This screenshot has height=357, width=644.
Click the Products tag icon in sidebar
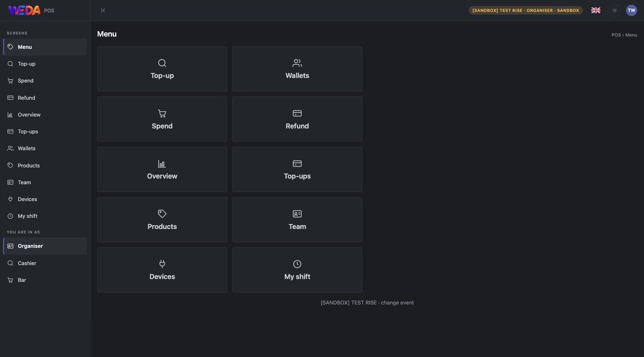pyautogui.click(x=10, y=165)
